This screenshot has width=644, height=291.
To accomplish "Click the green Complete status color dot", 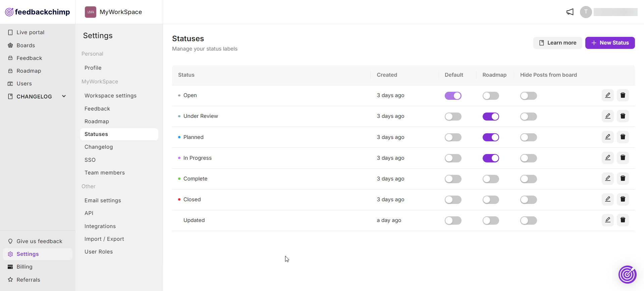I will tap(179, 179).
